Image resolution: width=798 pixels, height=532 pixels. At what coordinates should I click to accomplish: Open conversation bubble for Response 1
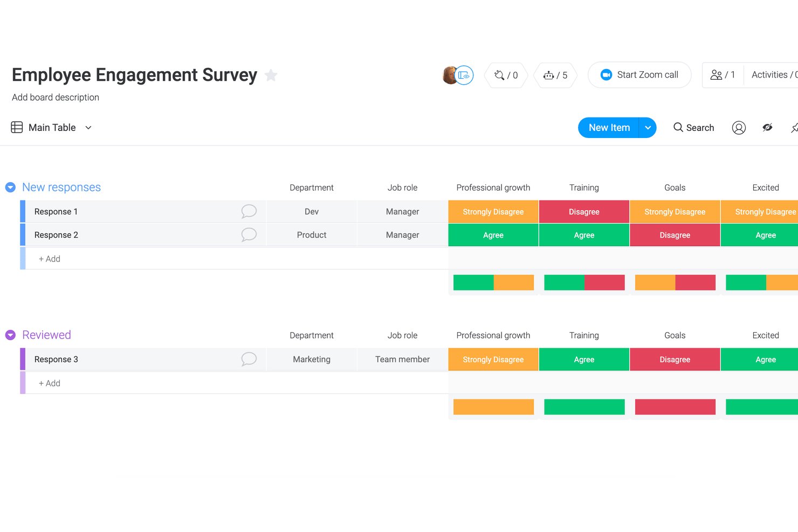click(249, 211)
